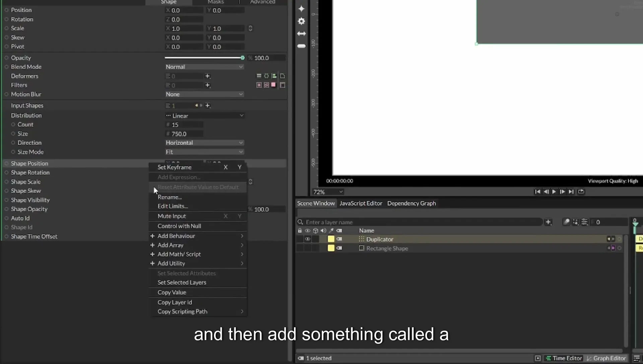Open Size Mode Fit dropdown
The height and width of the screenshot is (364, 643).
tap(204, 152)
